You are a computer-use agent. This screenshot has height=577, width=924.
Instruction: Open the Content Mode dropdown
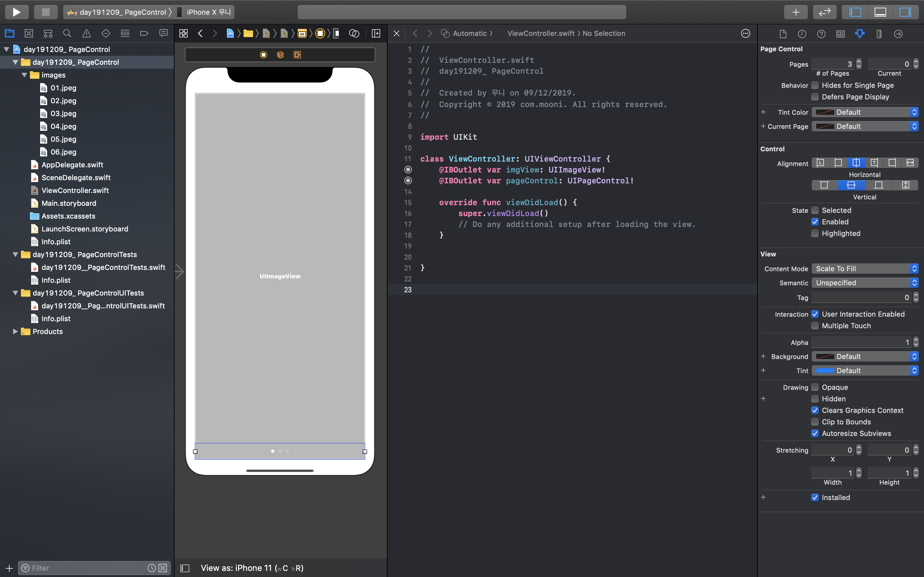tap(864, 269)
